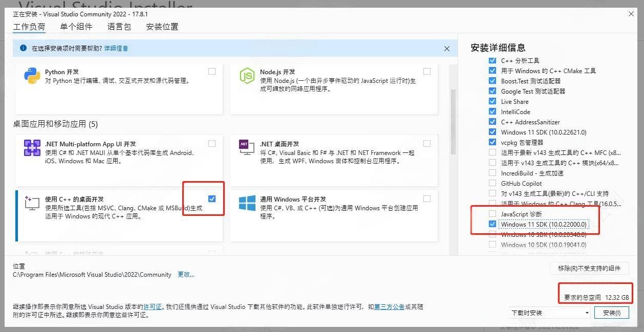The height and width of the screenshot is (332, 644).
Task: Check the v143 C++ MFC component
Action: (x=492, y=152)
